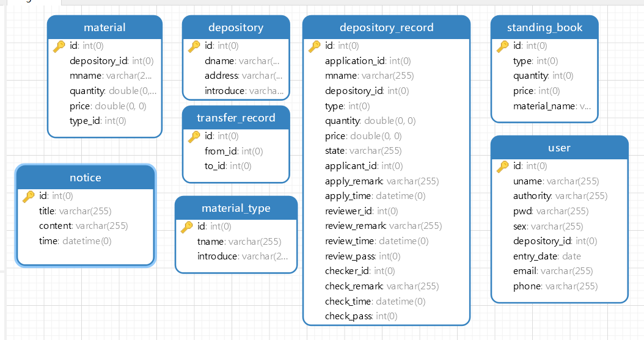Select the transfer_record table header

(236, 118)
